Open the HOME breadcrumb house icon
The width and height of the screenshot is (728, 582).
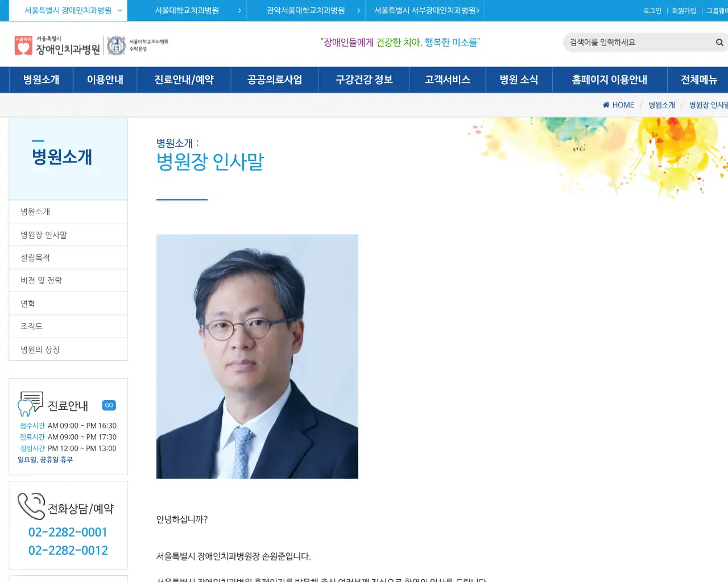tap(606, 105)
